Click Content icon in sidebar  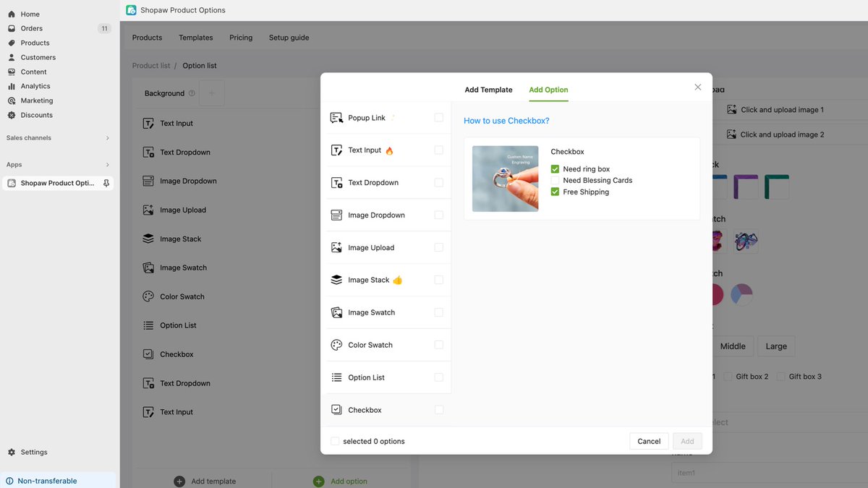coord(12,72)
